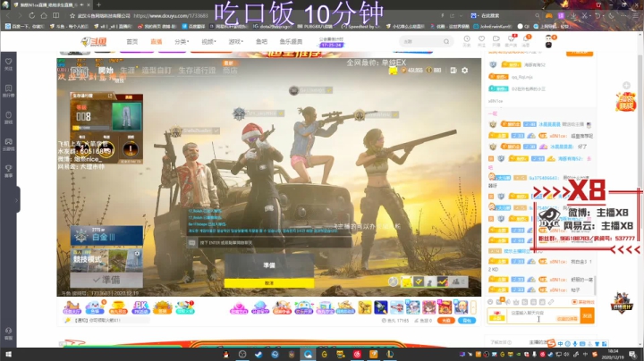Image resolution: width=644 pixels, height=361 pixels.
Task: Click the 白金 III rank banner
Action: [x=106, y=236]
